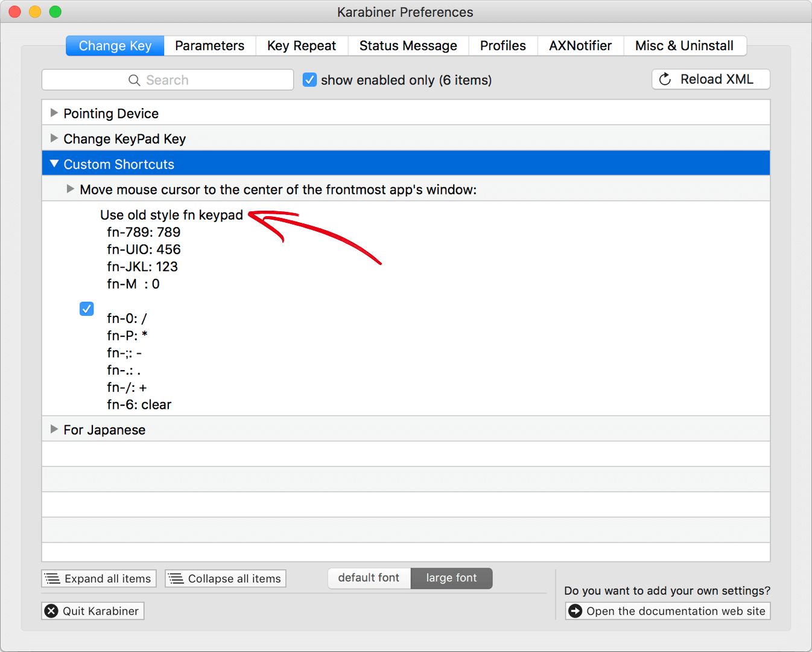The image size is (812, 652).
Task: Click the 'fn-789: 789' line
Action: click(144, 232)
